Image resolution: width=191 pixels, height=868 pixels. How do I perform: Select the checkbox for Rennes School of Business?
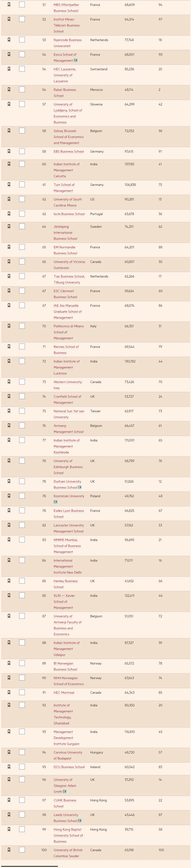pyautogui.click(x=22, y=346)
